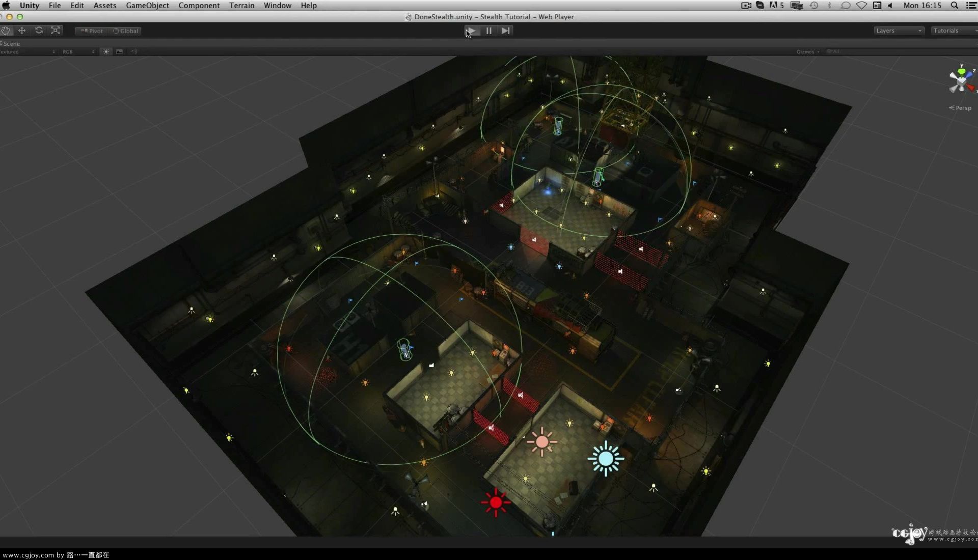This screenshot has height=560, width=978.
Task: Click the Adobe updater icon
Action: [x=776, y=5]
